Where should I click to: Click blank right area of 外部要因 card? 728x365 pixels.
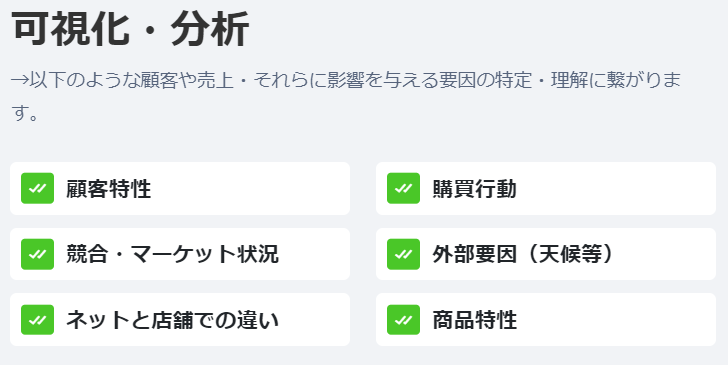coord(666,254)
